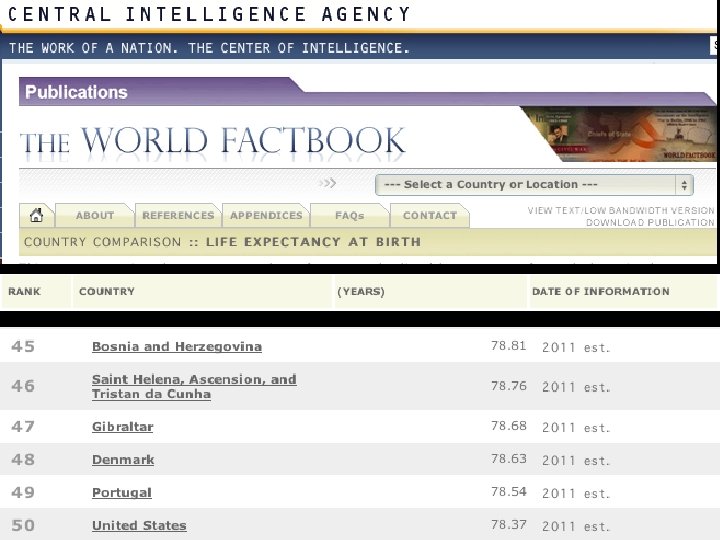This screenshot has height=540, width=720.
Task: Click rank number 46
Action: point(23,386)
